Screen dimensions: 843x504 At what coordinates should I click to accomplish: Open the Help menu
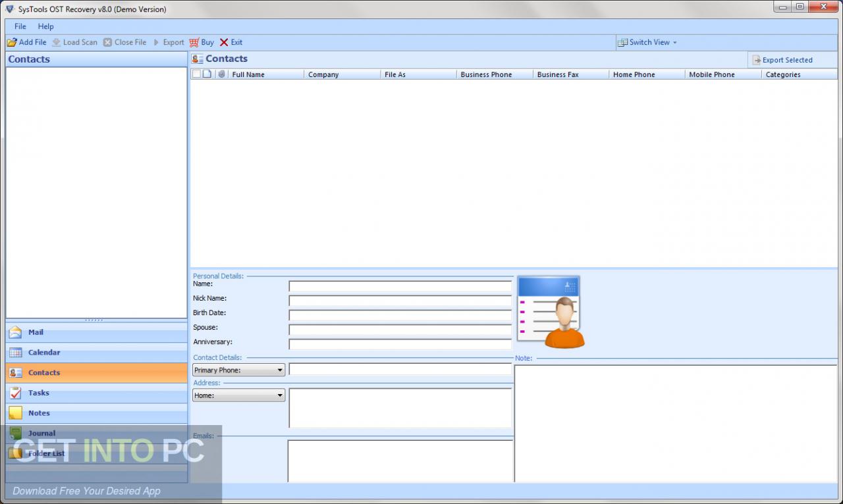45,26
